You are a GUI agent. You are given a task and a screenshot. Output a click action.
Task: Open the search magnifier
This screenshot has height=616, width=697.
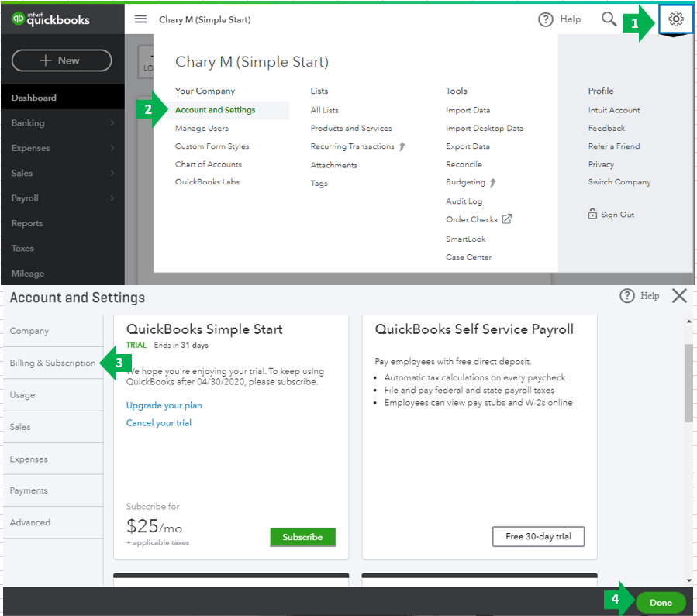609,19
